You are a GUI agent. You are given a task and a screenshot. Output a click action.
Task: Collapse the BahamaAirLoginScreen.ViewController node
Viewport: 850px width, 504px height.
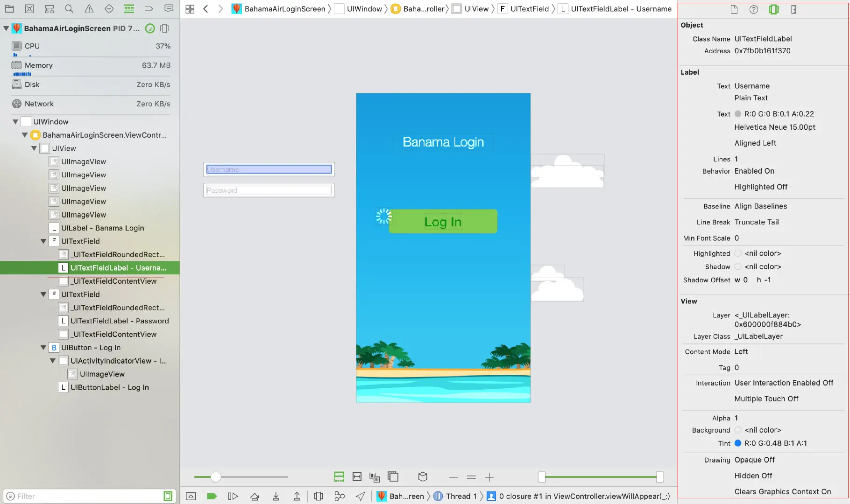pyautogui.click(x=25, y=135)
